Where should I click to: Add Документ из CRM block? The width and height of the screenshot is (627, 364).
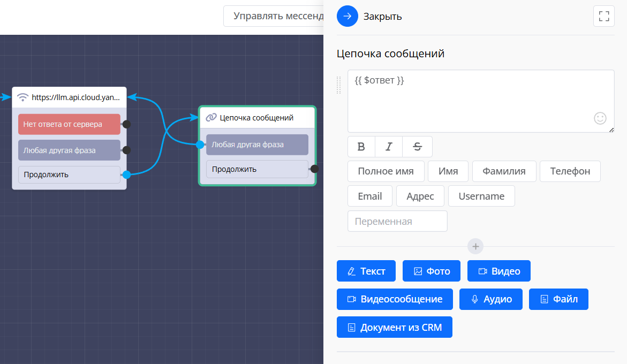[x=395, y=328]
